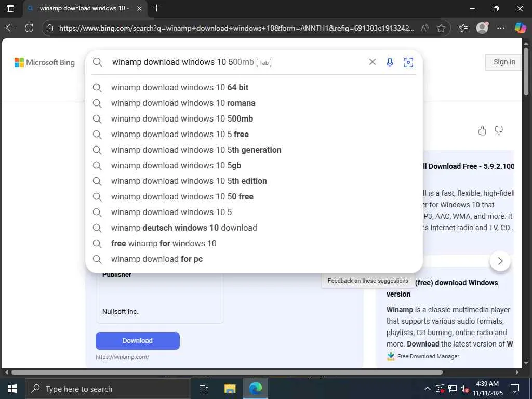Open the notifications action center
The image size is (532, 399).
(515, 389)
